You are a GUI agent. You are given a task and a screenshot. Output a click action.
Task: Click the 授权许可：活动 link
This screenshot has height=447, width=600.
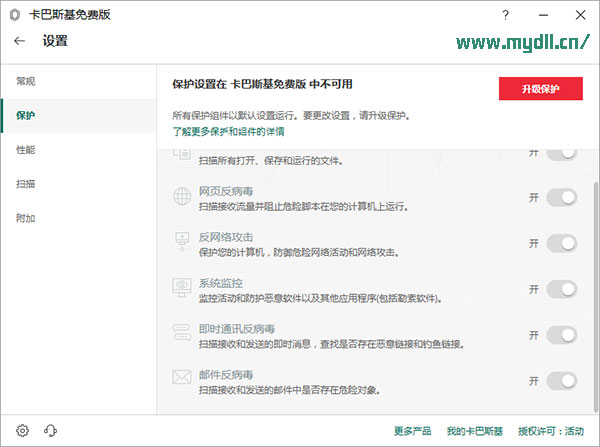[551, 431]
